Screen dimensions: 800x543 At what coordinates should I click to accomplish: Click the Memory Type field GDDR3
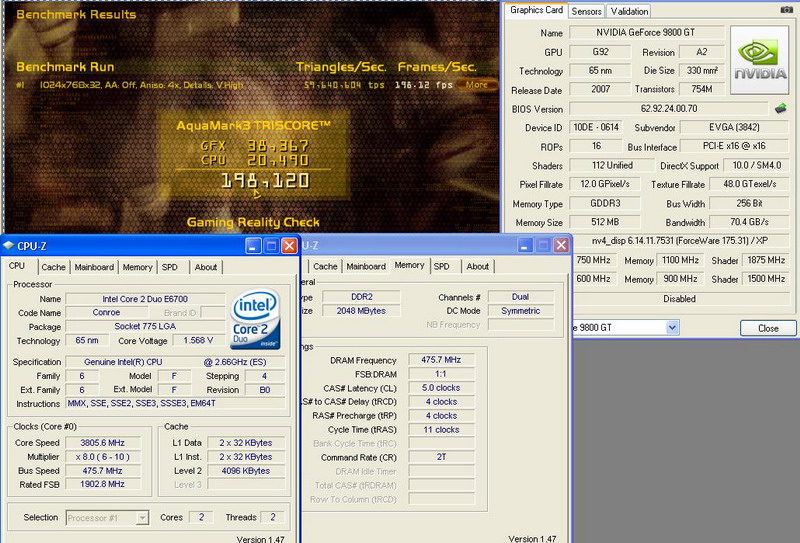coord(605,203)
